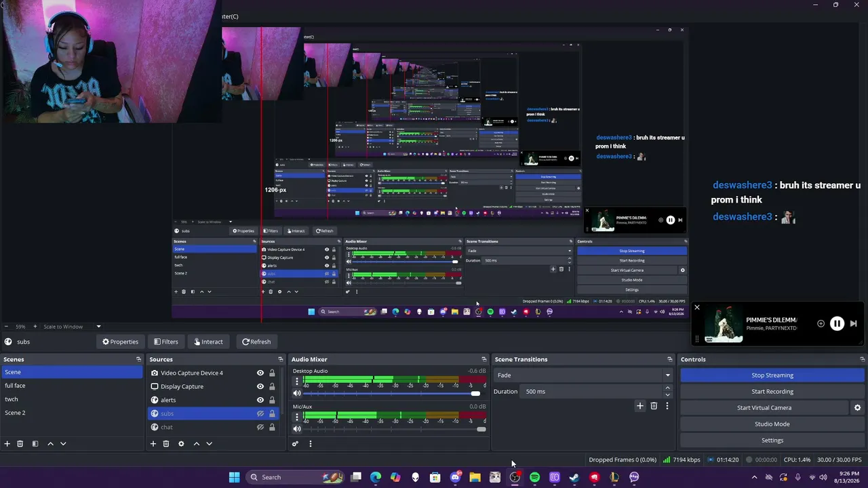Image resolution: width=868 pixels, height=488 pixels.
Task: Mute Mic/Aux speaker icon
Action: point(297,428)
